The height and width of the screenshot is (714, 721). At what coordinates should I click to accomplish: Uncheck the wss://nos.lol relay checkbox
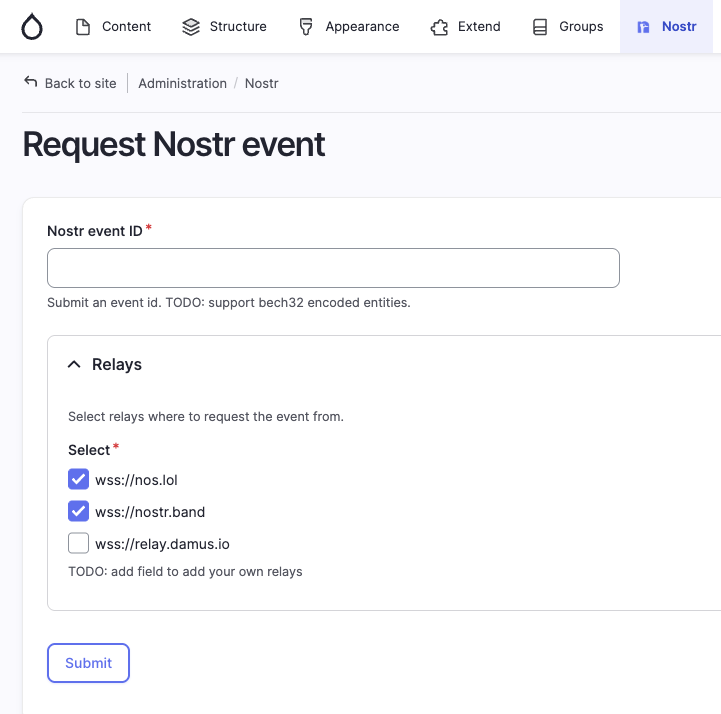click(78, 480)
